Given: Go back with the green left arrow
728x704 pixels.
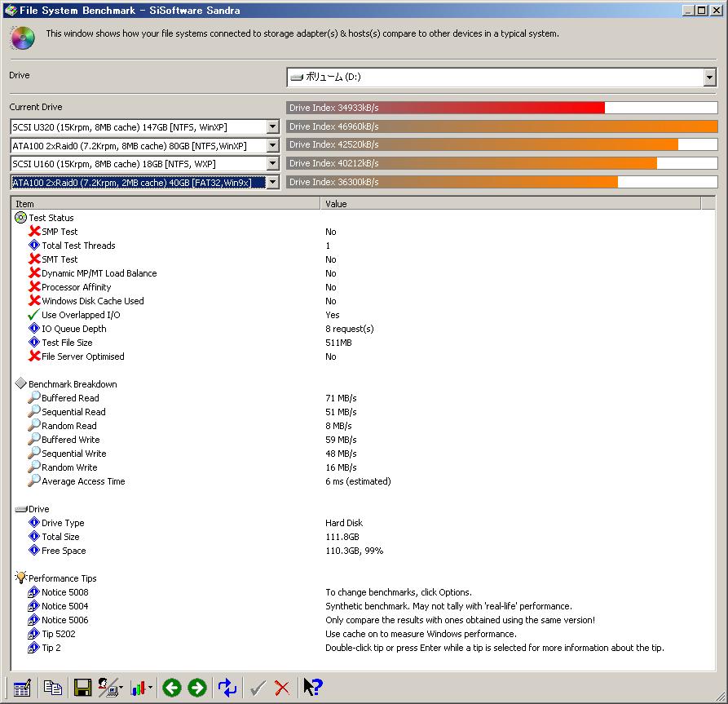Looking at the screenshot, I should tap(172, 688).
